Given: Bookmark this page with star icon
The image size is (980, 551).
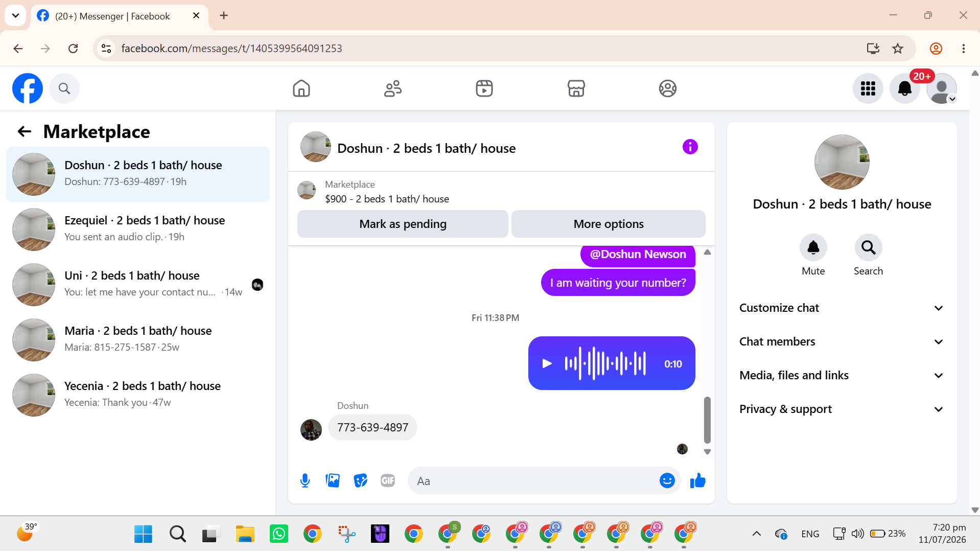Looking at the screenshot, I should pyautogui.click(x=898, y=48).
